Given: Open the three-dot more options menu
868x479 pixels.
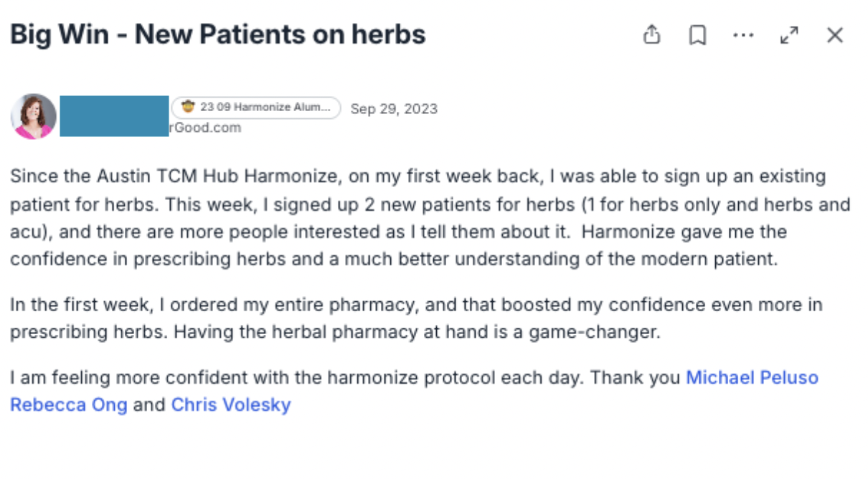Looking at the screenshot, I should [x=743, y=35].
